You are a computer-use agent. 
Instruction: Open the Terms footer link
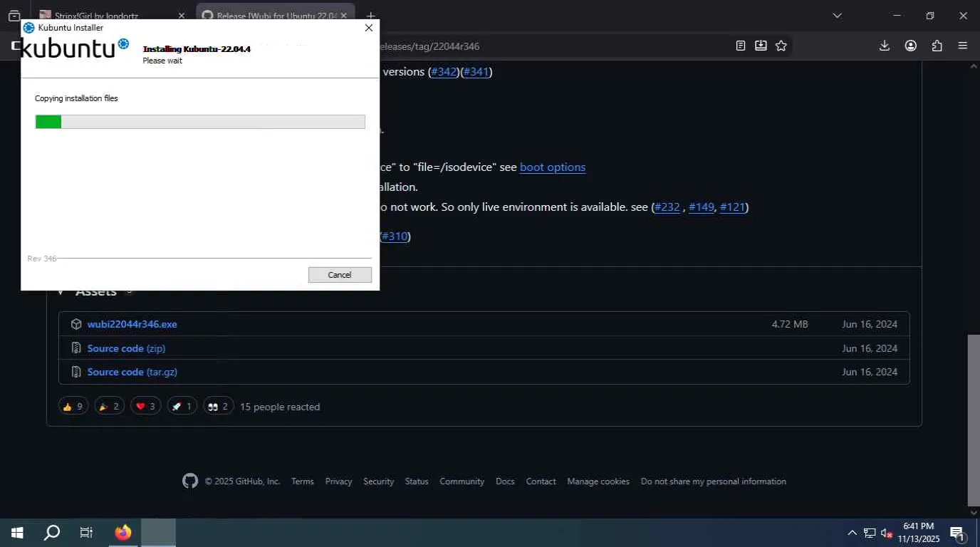(303, 481)
